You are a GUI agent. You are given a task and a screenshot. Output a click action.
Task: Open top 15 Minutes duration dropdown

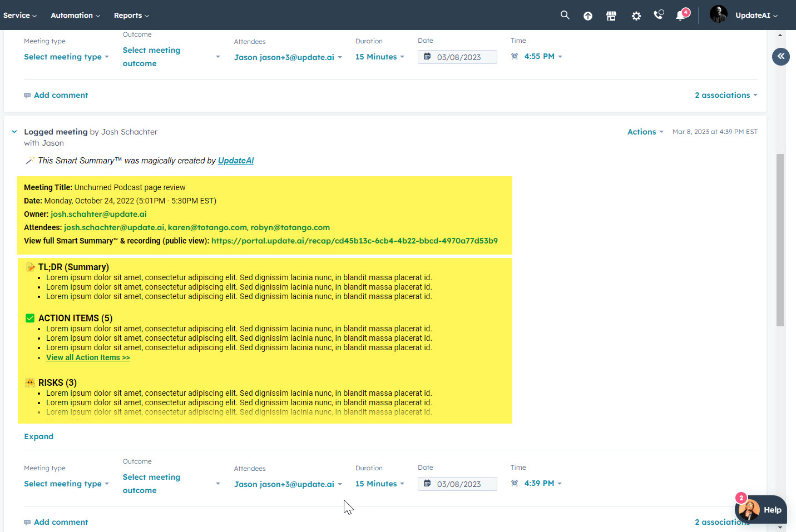[380, 57]
